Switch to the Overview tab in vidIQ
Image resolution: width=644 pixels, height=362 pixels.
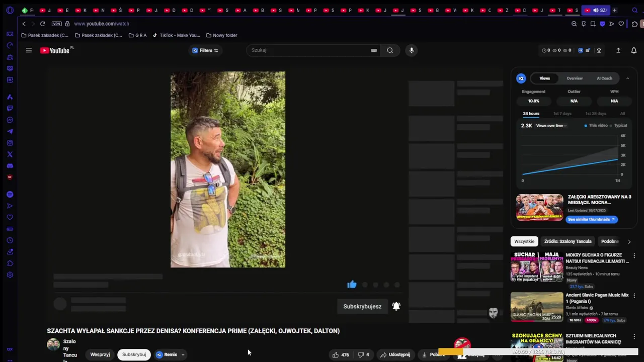click(575, 78)
